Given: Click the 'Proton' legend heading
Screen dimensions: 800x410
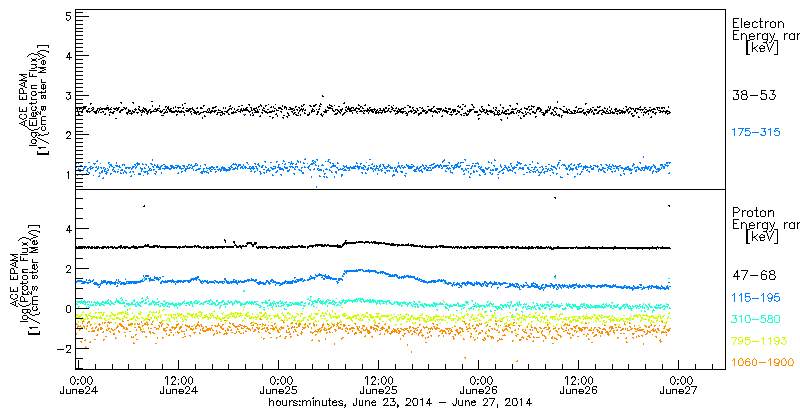Looking at the screenshot, I should pyautogui.click(x=754, y=213).
